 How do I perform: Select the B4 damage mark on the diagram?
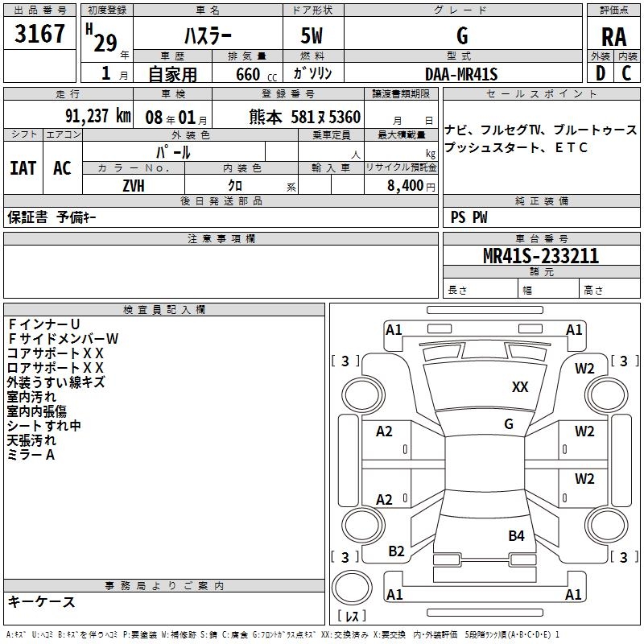point(516,535)
